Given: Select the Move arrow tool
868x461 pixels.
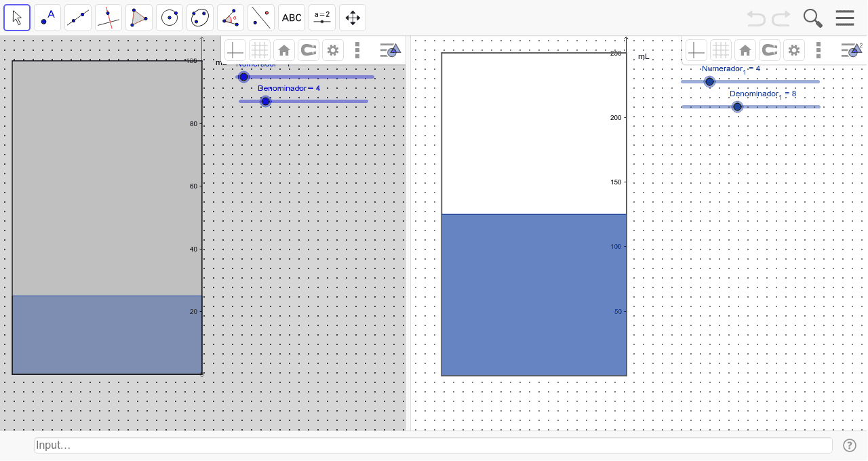Looking at the screenshot, I should pyautogui.click(x=17, y=18).
